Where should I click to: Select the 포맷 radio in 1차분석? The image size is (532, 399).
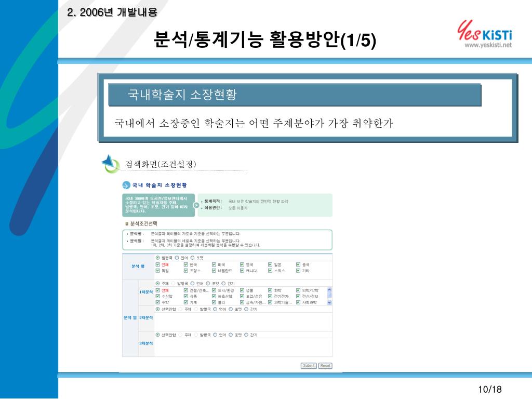pyautogui.click(x=208, y=283)
